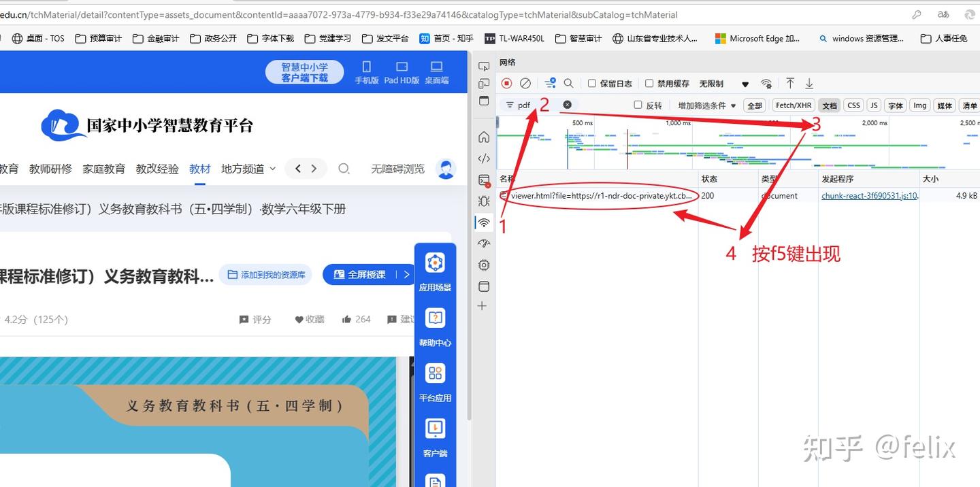The height and width of the screenshot is (487, 980).
Task: Open the Performance panel gauge icon
Action: click(x=484, y=243)
